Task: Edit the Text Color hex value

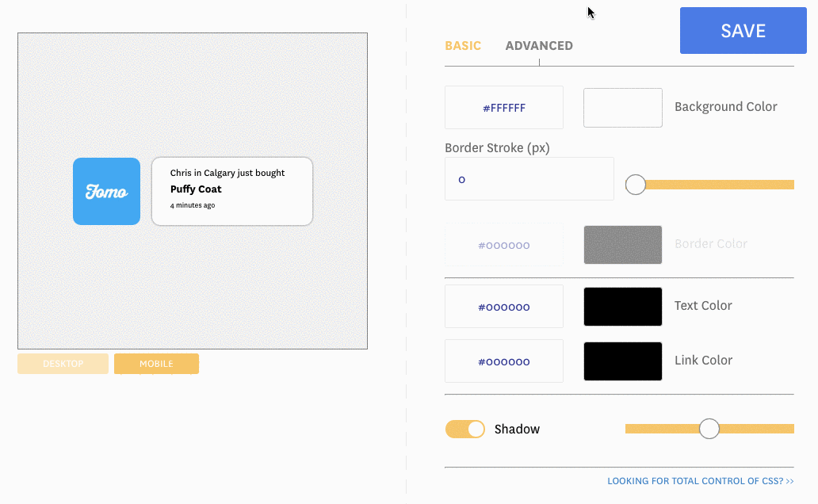Action: pyautogui.click(x=503, y=306)
